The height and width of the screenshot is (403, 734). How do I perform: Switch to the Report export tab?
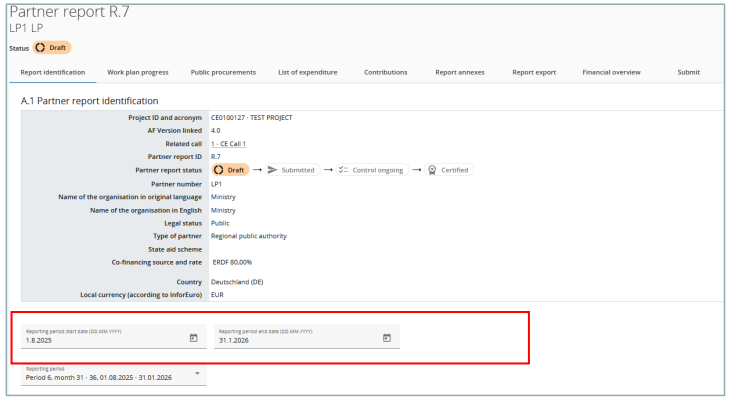click(534, 72)
